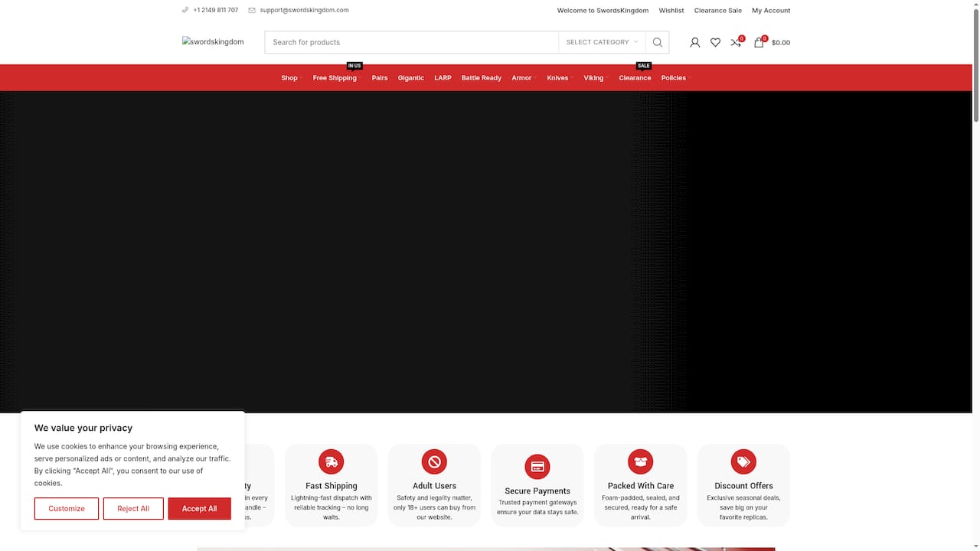Click Reject All in cookie banner
This screenshot has width=980, height=551.
pyautogui.click(x=133, y=509)
